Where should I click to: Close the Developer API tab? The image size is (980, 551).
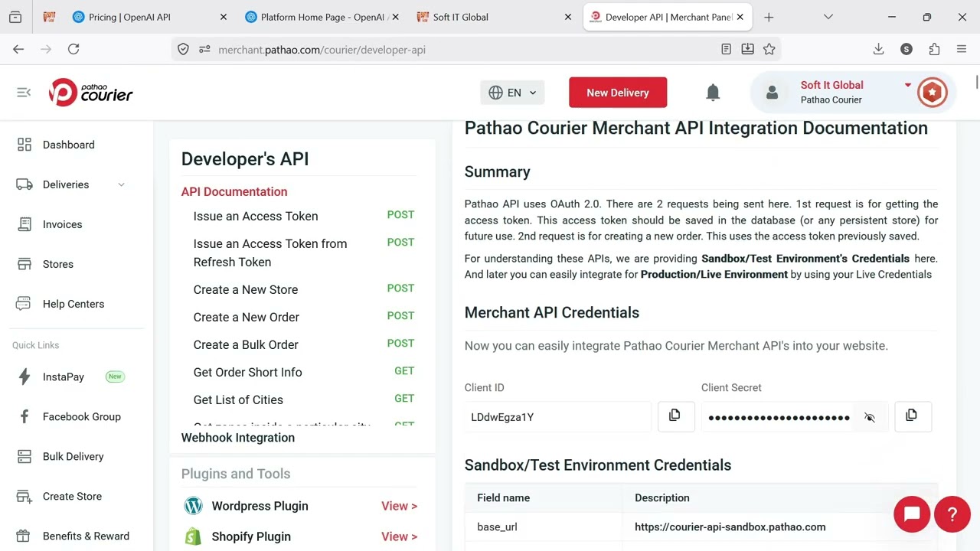pyautogui.click(x=740, y=17)
